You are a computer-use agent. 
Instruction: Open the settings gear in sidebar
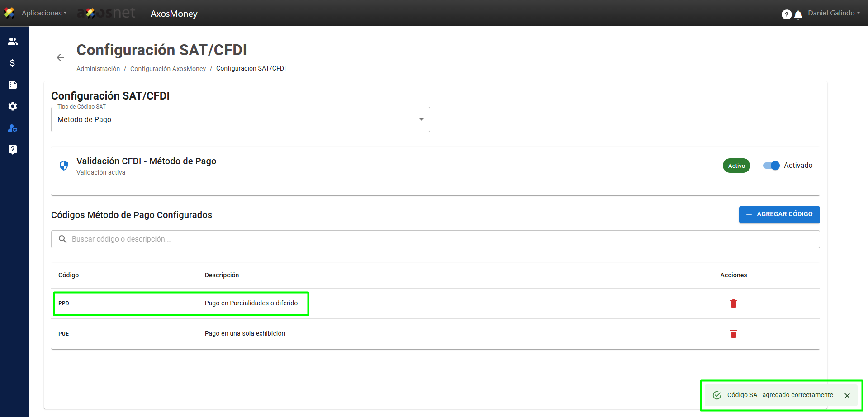13,106
